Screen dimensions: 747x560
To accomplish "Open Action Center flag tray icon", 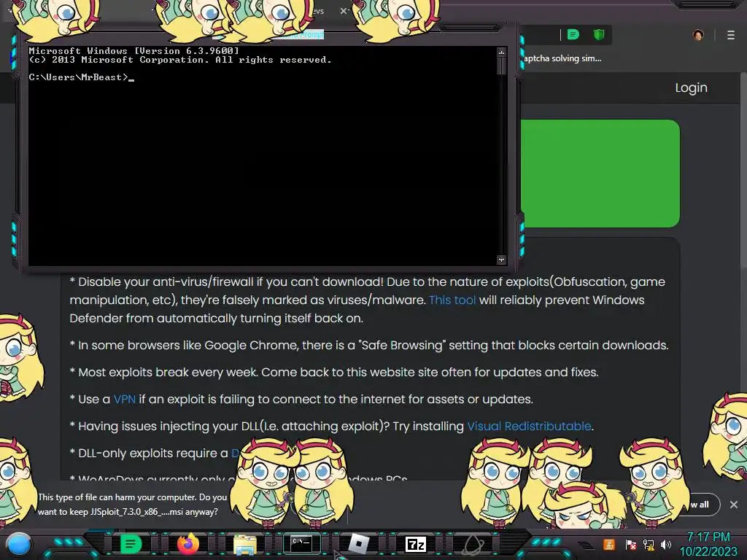I will 630,544.
